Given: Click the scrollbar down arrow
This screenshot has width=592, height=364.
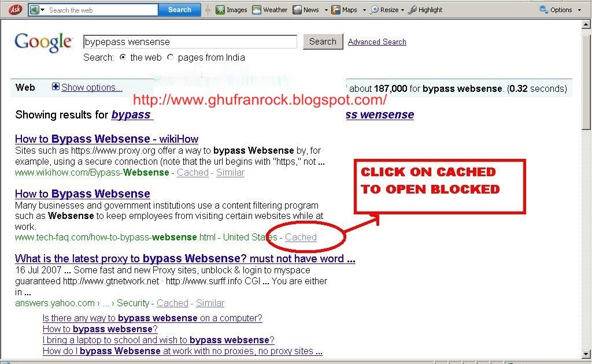Looking at the screenshot, I should pyautogui.click(x=586, y=354).
